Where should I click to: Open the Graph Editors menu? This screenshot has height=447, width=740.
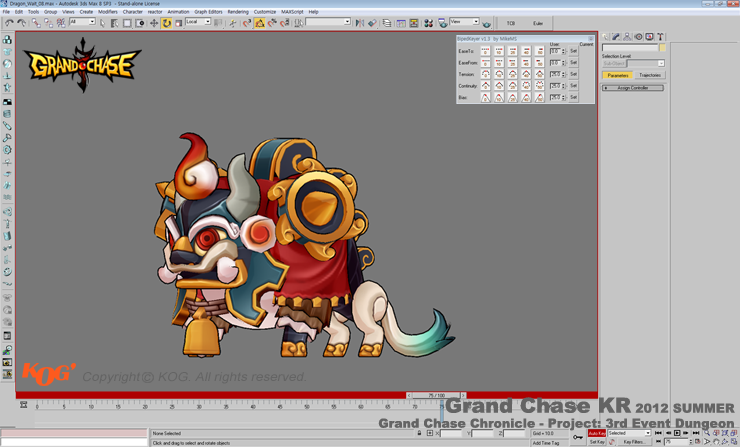point(207,12)
